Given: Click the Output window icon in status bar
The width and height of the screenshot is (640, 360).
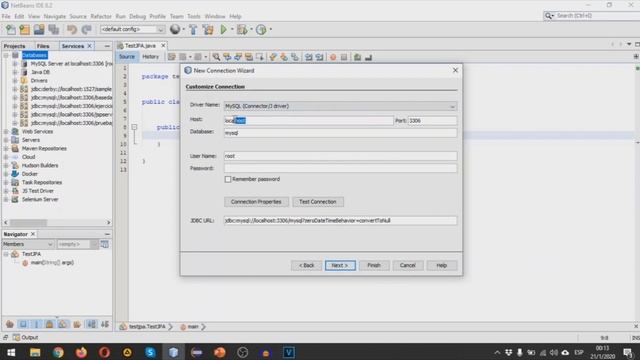Looking at the screenshot, I should tap(16, 338).
